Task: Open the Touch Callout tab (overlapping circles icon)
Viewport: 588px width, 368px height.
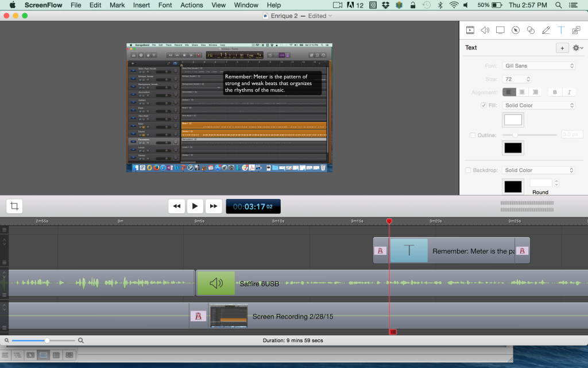Action: 531,30
